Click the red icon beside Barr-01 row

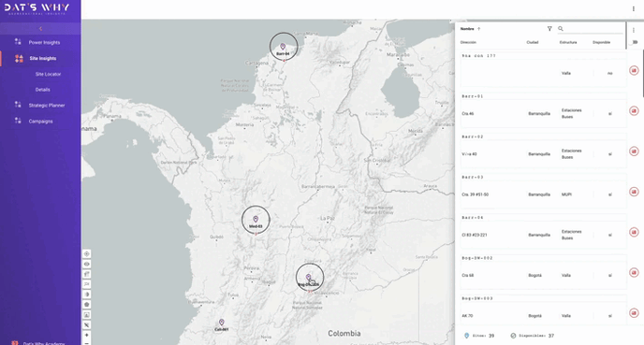(634, 110)
